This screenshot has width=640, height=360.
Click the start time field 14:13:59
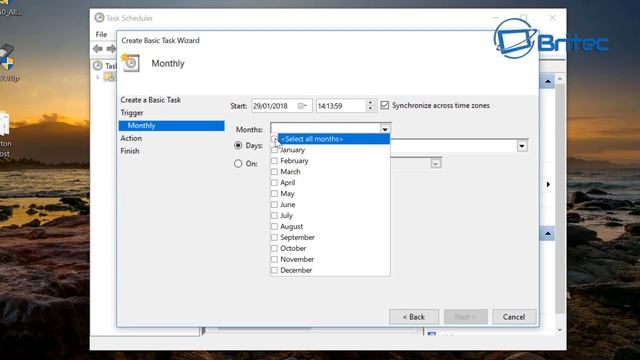pos(341,106)
